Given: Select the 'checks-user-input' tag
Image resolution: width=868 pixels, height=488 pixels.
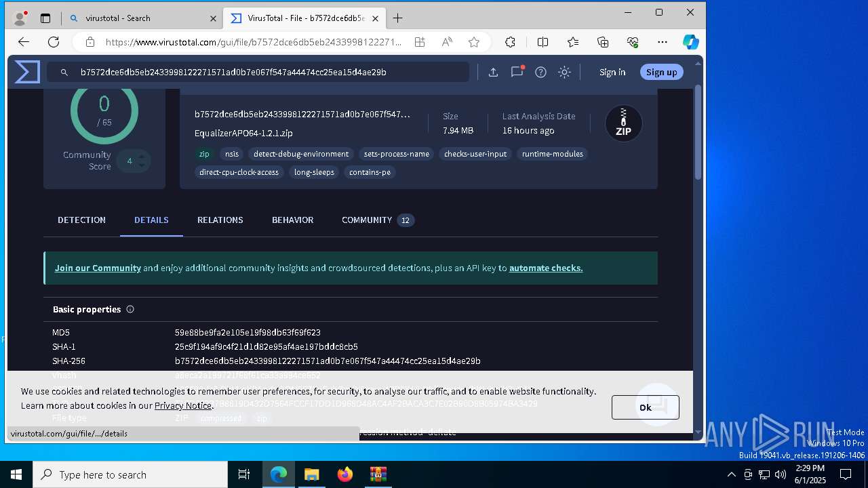Looking at the screenshot, I should (475, 154).
